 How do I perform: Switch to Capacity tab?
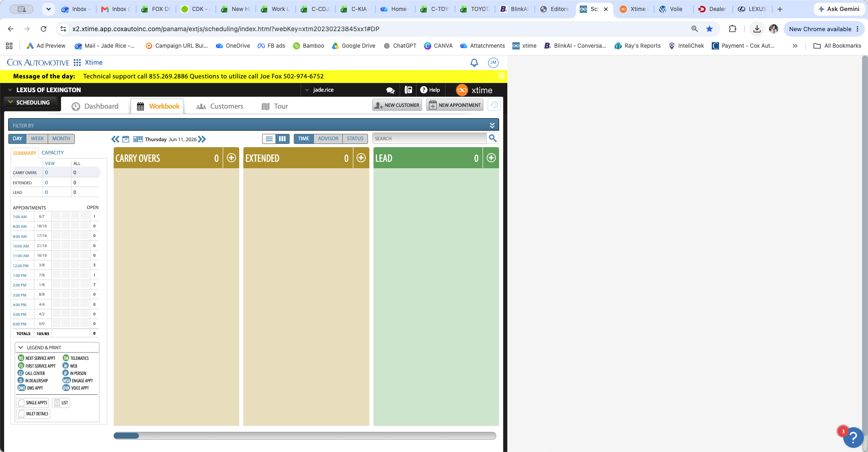[53, 153]
